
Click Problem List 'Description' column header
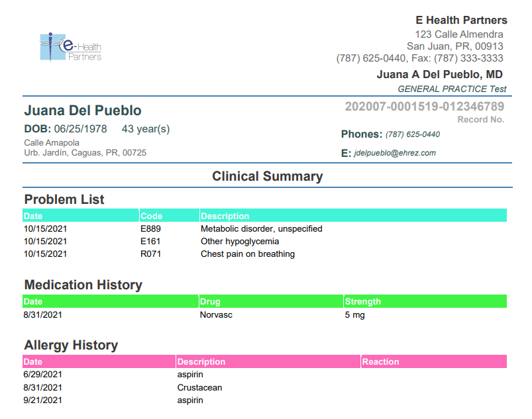(x=353, y=216)
